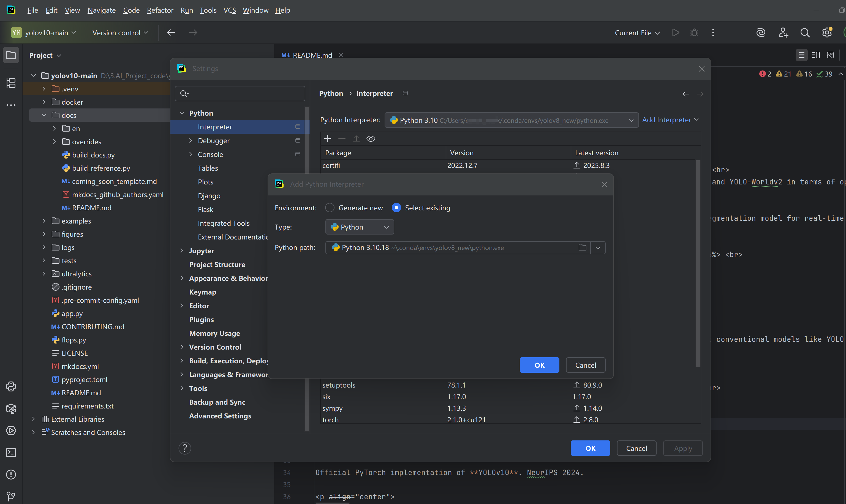Open IDE settings via the gear icon
Screen dimensions: 846x504
827,32
